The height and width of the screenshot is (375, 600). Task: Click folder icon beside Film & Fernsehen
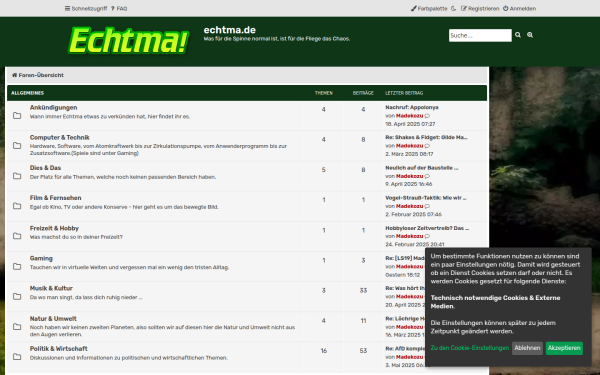coord(17,206)
